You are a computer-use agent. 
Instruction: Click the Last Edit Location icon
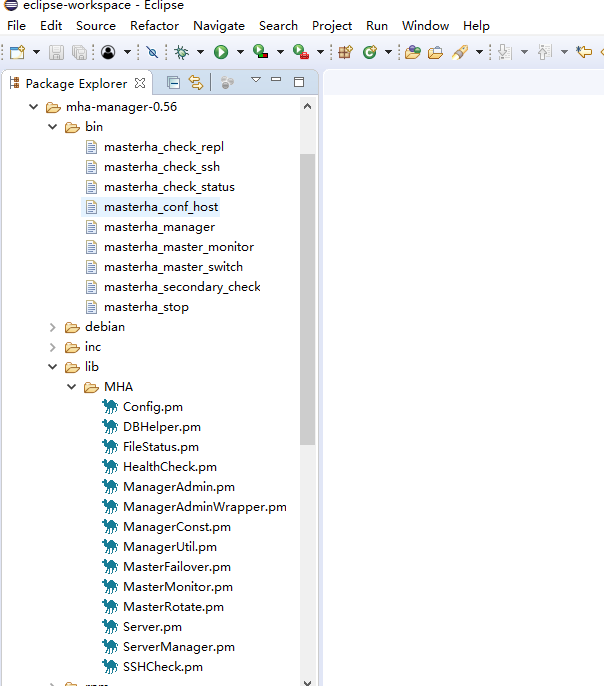coord(584,52)
